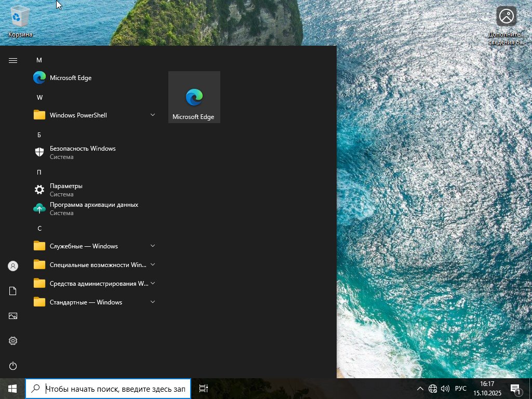The height and width of the screenshot is (399, 532).
Task: Open the network globe tray icon
Action: pyautogui.click(x=433, y=389)
